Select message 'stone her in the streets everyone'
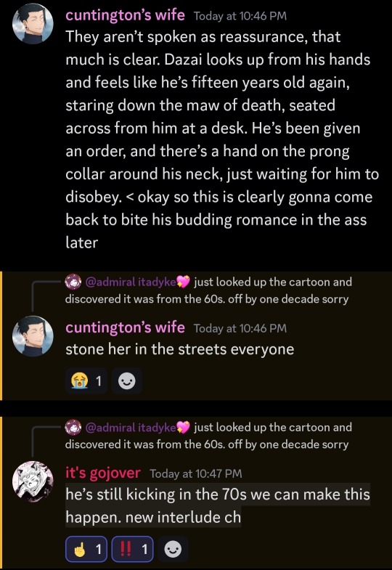This screenshot has height=570, width=392. [x=180, y=349]
